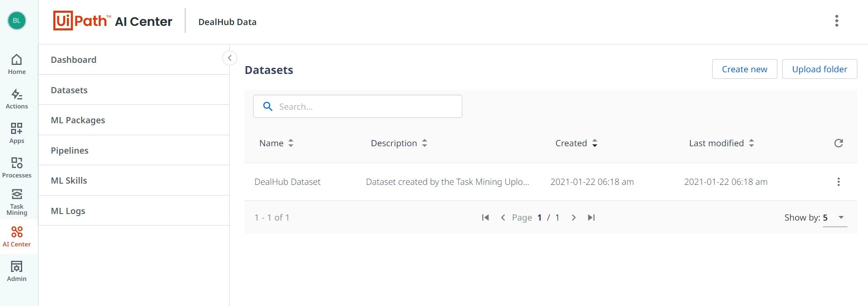868x306 pixels.
Task: Open Actions in the left rail
Action: coord(17,99)
